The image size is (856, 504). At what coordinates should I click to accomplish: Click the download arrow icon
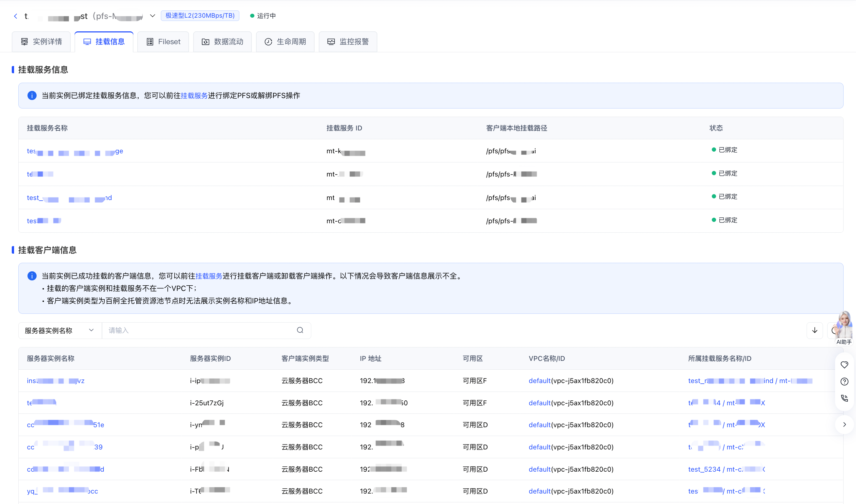tap(814, 330)
